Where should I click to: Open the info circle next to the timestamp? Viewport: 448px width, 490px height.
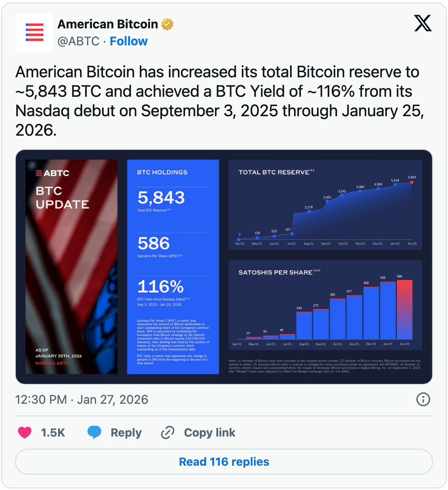[x=422, y=400]
